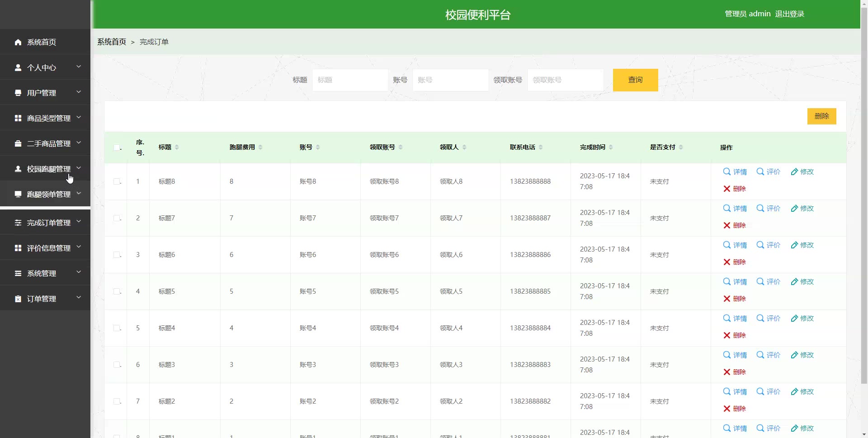Expand the 系统管理 chevron
This screenshot has width=868, height=438.
(79, 272)
